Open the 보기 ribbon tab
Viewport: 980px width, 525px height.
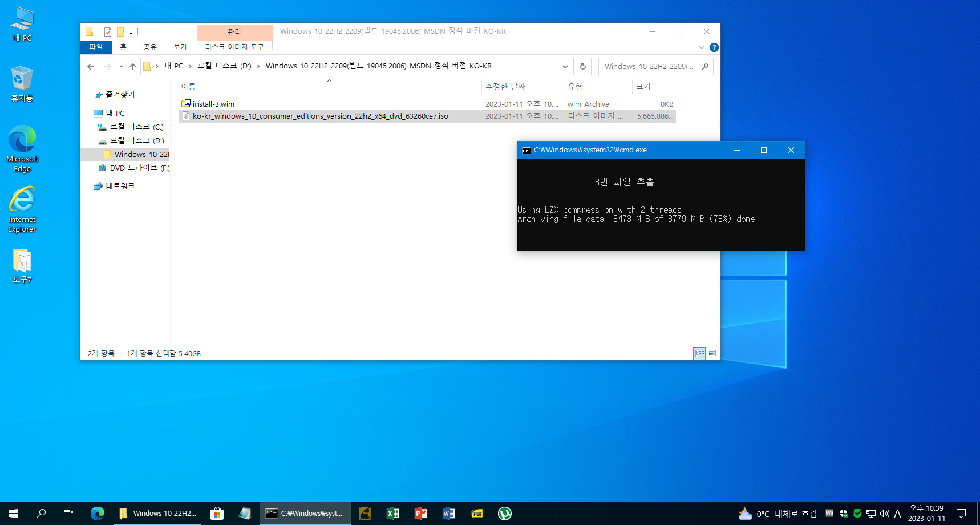pos(180,47)
